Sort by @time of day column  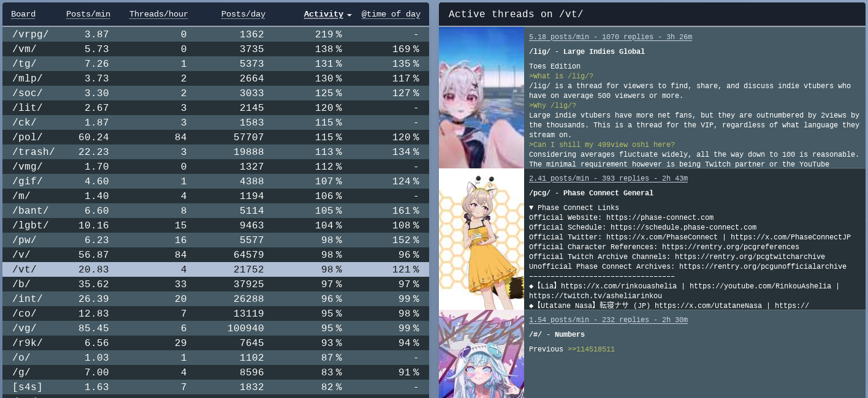pyautogui.click(x=391, y=14)
